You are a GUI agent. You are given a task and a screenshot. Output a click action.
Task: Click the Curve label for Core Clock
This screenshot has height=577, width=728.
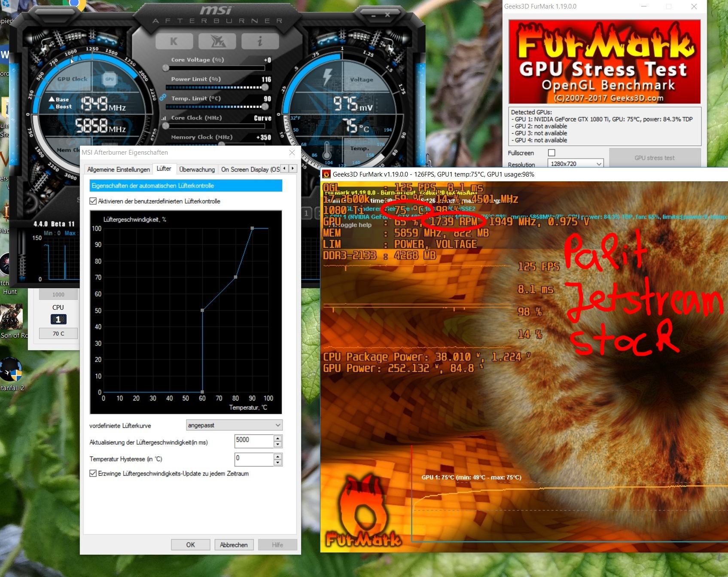pos(262,118)
